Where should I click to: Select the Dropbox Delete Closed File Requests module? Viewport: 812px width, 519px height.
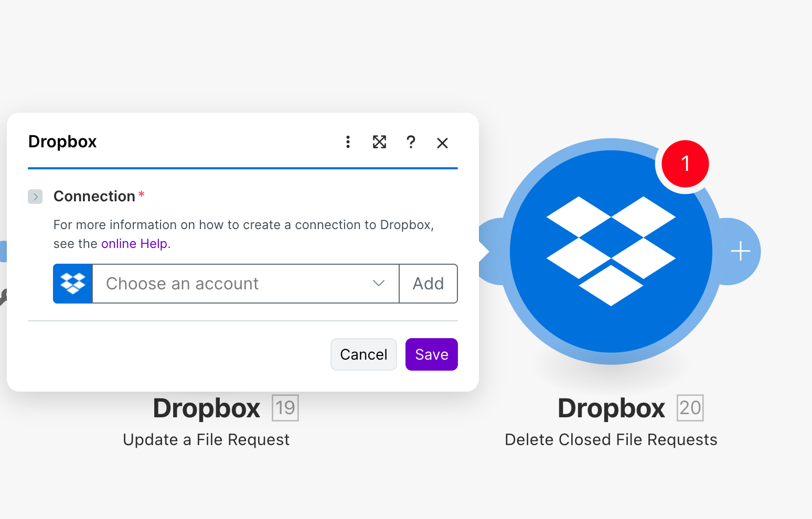click(611, 252)
